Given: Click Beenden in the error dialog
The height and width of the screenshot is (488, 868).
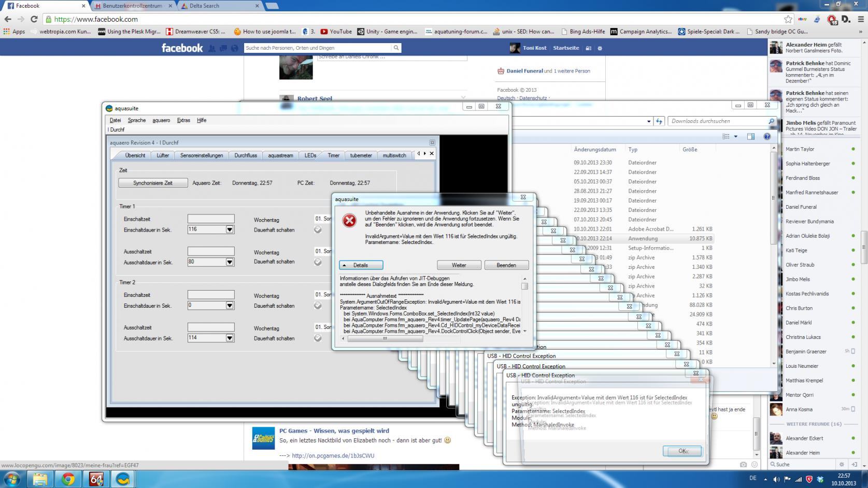Looking at the screenshot, I should (506, 265).
